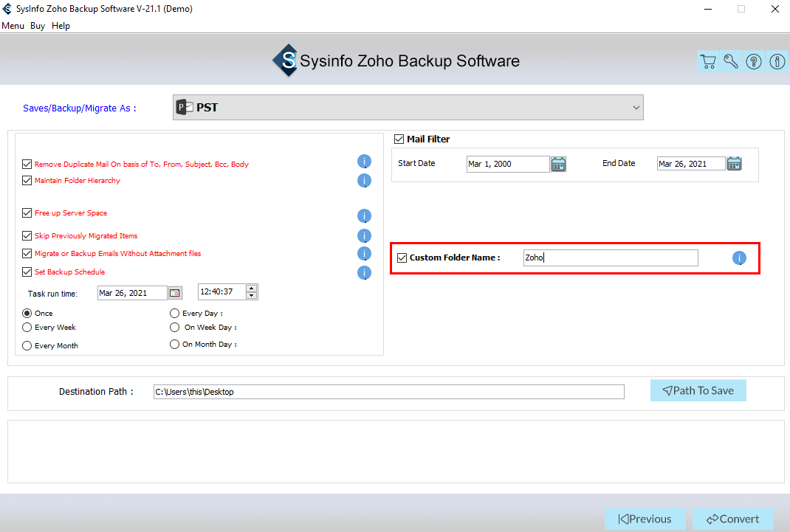Close the Sysinfo window
Screen dimensions: 790x532
775,9
